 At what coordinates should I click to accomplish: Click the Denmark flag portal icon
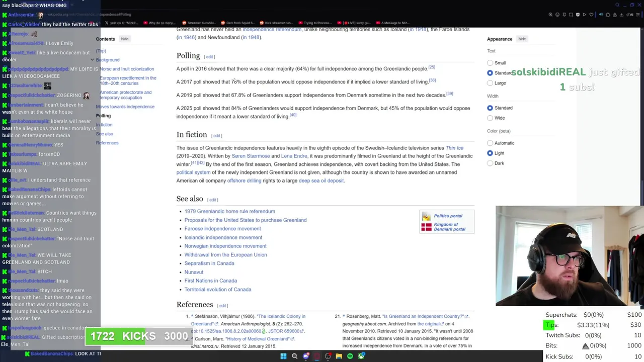(x=426, y=227)
